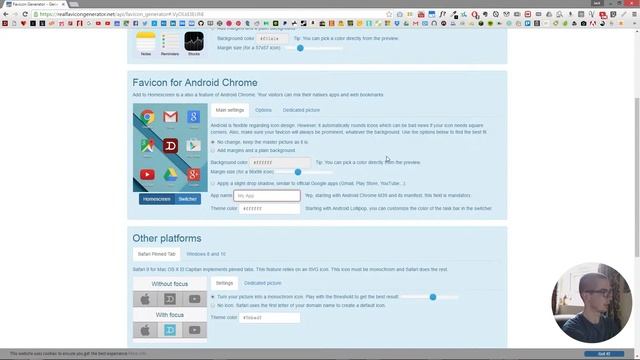Select 'Add margins and a plain background' for Android
This screenshot has width=640, height=360.
[x=213, y=151]
